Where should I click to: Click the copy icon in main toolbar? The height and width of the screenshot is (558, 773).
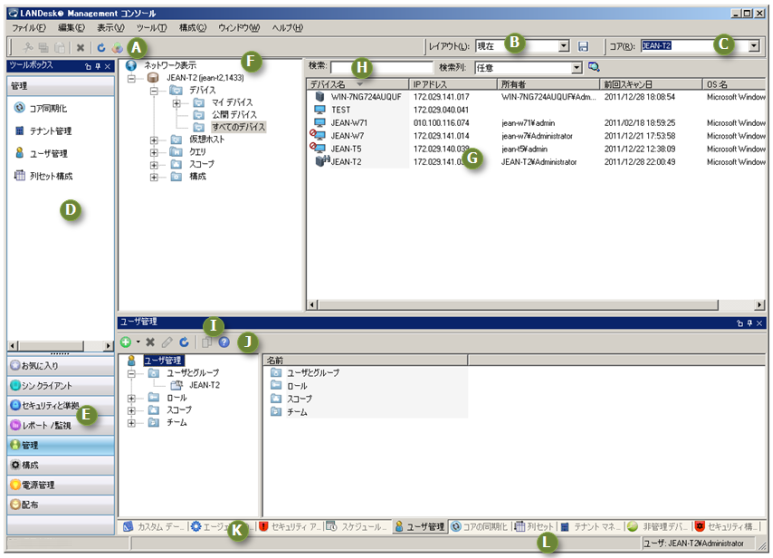click(44, 47)
